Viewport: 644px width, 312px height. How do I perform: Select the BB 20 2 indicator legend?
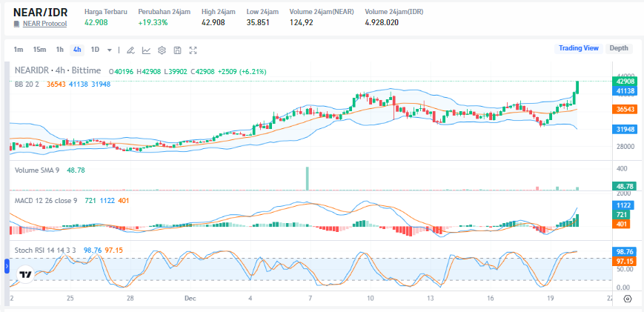27,84
